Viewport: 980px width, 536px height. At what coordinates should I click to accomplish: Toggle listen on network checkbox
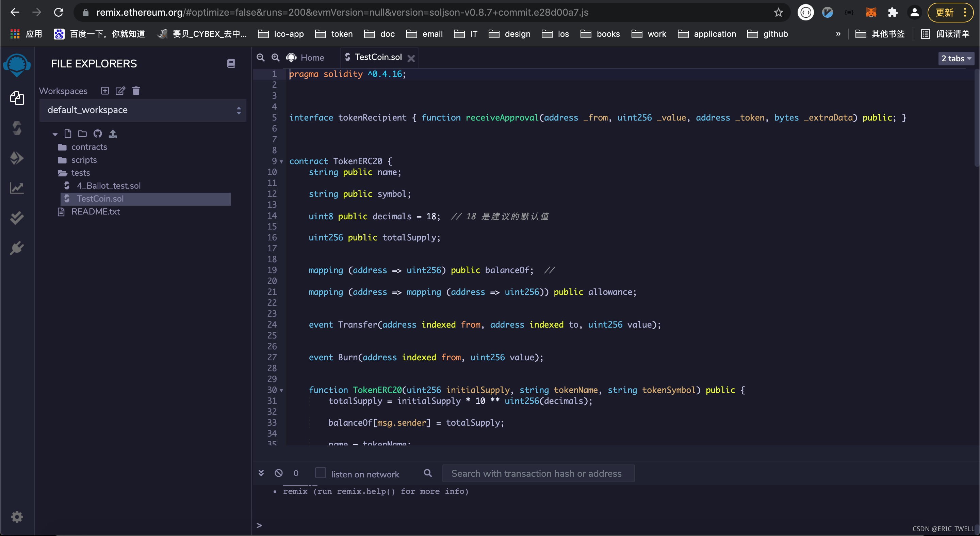320,473
